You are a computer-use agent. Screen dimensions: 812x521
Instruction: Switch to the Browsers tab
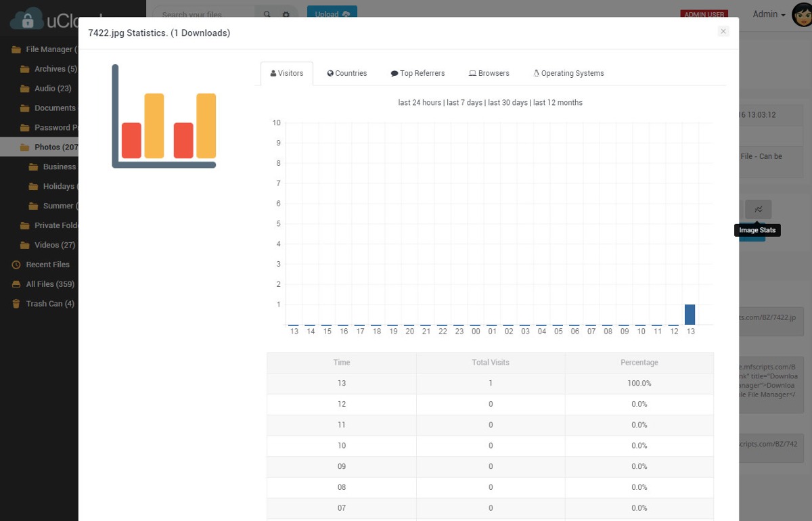[x=489, y=73]
